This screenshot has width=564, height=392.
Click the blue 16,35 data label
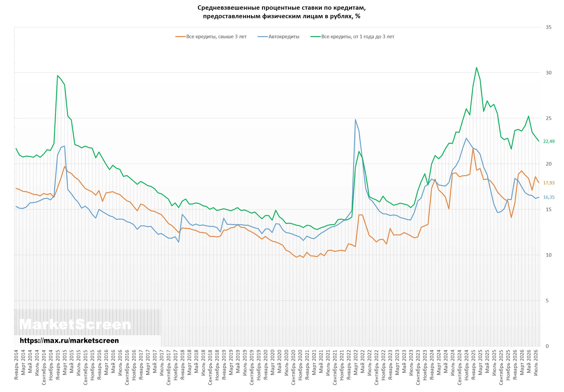pyautogui.click(x=549, y=197)
